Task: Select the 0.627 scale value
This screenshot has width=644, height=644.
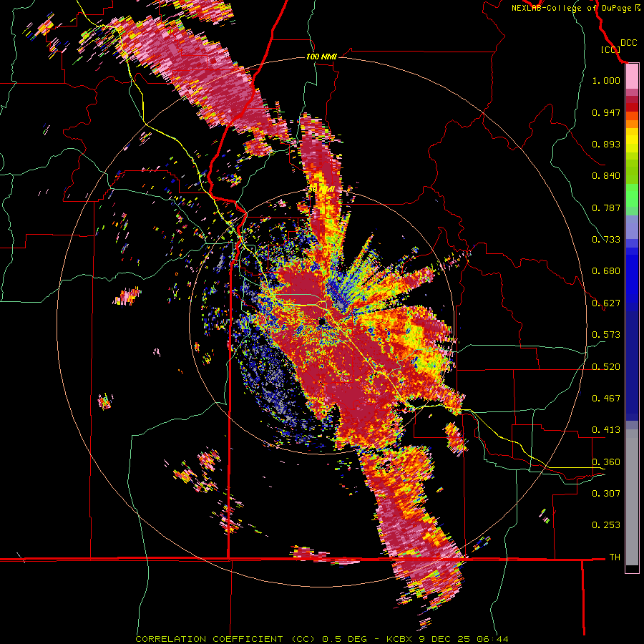Action: (606, 303)
